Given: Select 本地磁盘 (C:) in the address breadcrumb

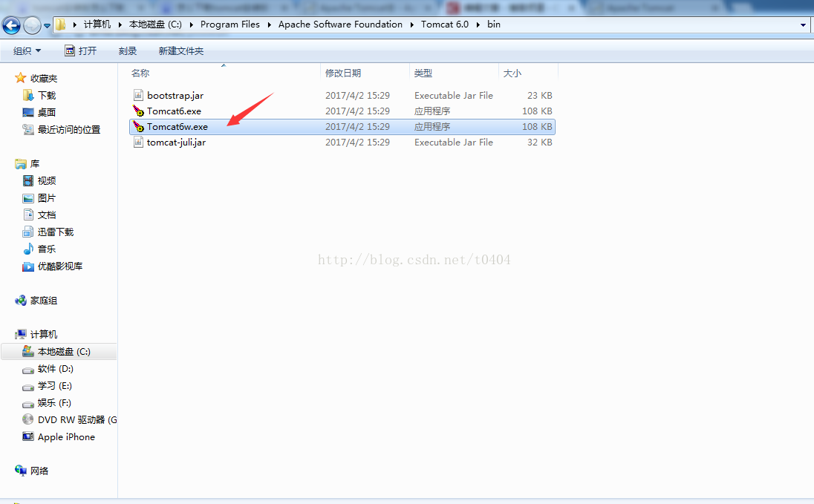Looking at the screenshot, I should pos(155,24).
